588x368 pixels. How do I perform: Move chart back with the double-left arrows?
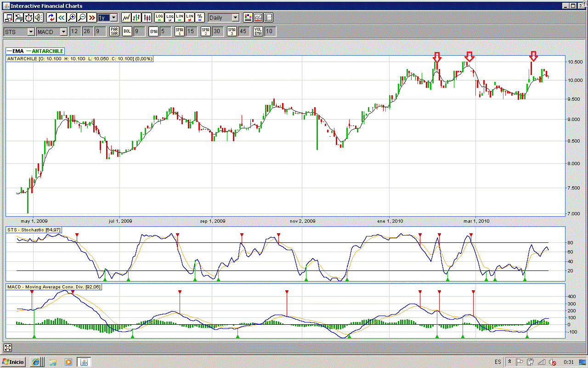tap(62, 17)
